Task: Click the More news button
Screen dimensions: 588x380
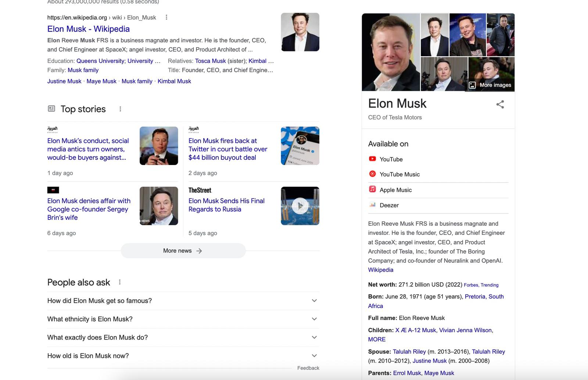Action: [x=183, y=251]
